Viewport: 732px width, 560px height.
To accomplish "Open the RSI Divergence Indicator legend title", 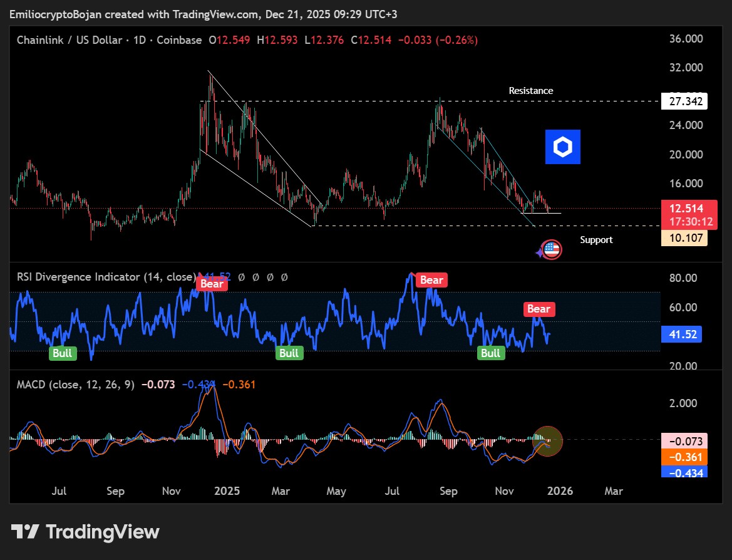I will (105, 277).
